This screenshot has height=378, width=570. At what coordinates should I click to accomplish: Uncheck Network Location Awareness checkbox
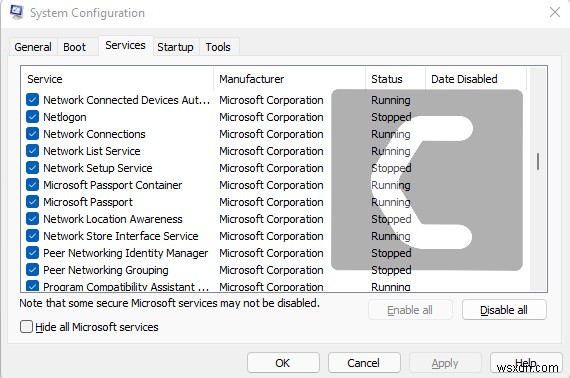point(32,218)
